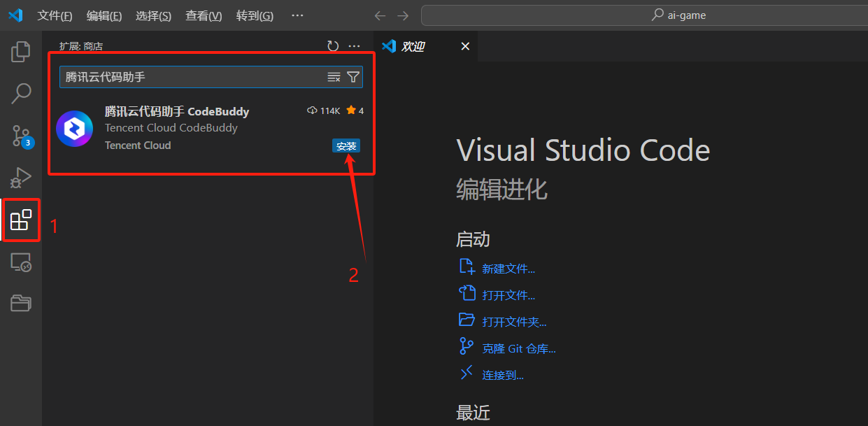Viewport: 868px width, 426px height.
Task: Close the 欢迎 welcome tab
Action: pyautogui.click(x=465, y=46)
